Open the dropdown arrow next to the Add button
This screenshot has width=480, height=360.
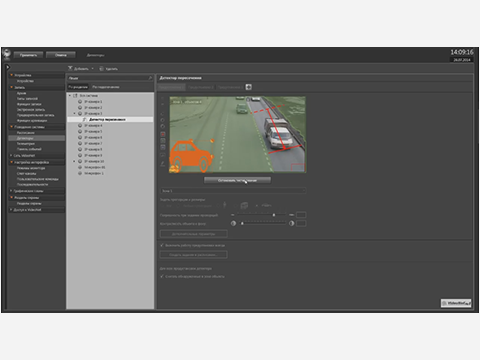pyautogui.click(x=93, y=69)
